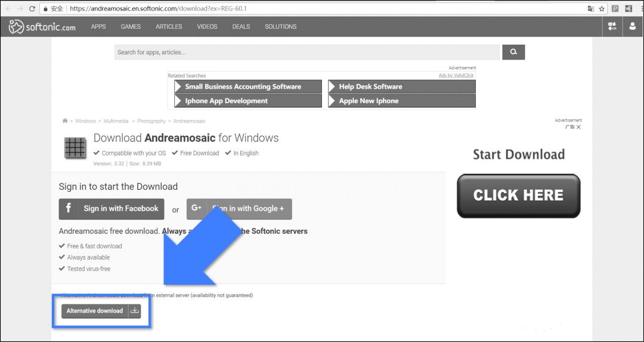Screen dimensions: 644x342
Task: Go to home breadcrumb icon
Action: [x=65, y=121]
